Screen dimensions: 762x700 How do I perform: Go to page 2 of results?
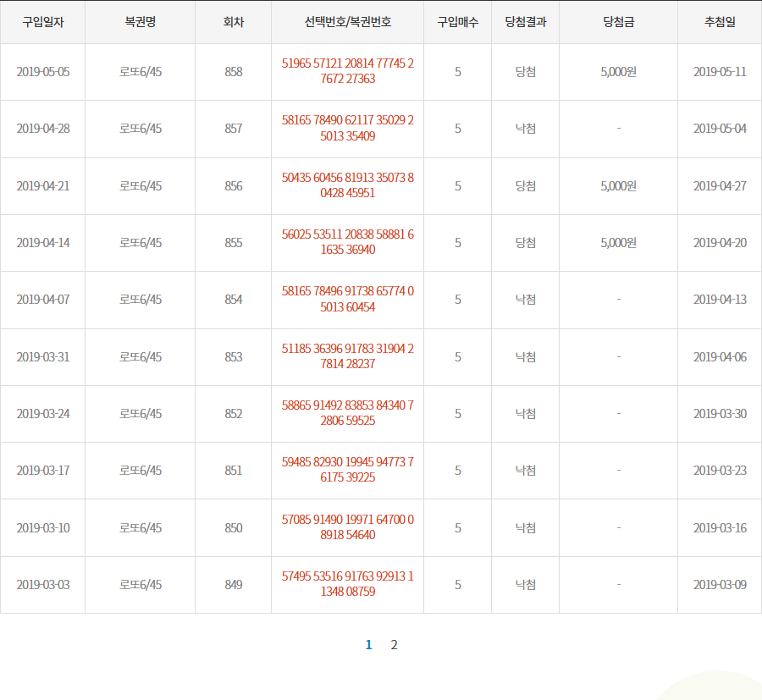[x=394, y=645]
